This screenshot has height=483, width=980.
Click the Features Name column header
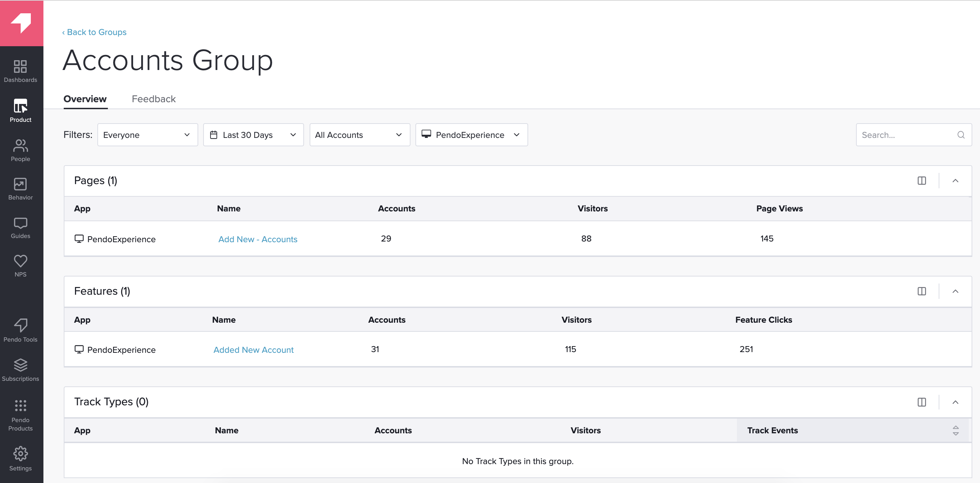[224, 320]
